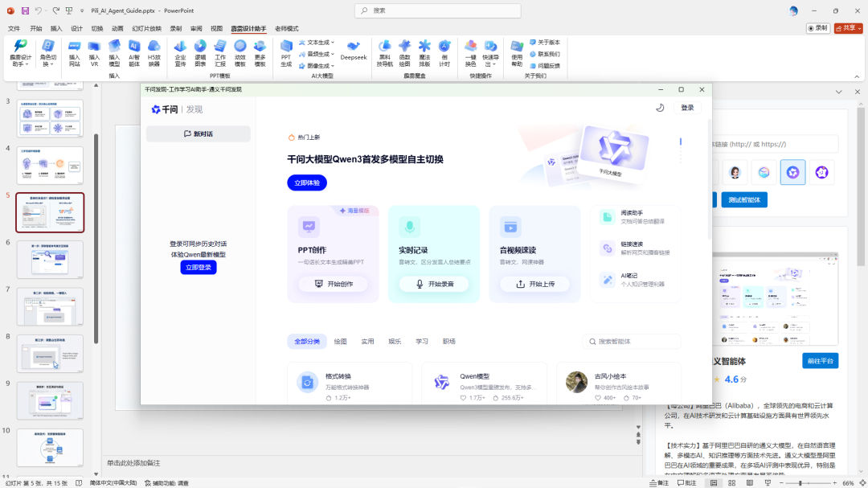Click 联系我们 in the ribbon

tap(545, 54)
